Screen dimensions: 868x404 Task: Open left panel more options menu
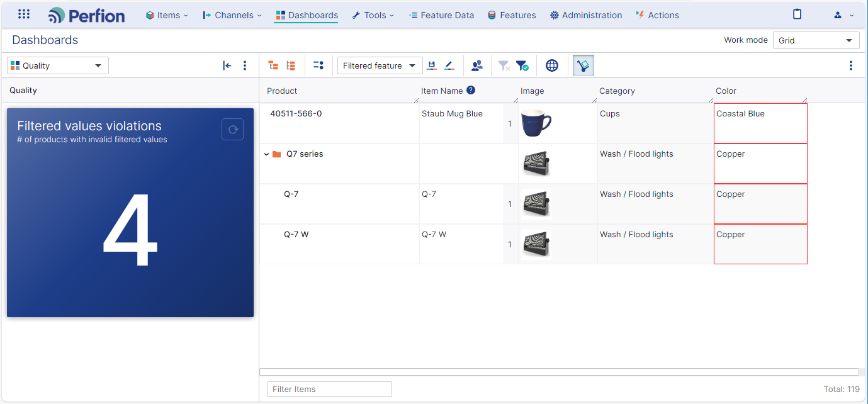[x=245, y=65]
